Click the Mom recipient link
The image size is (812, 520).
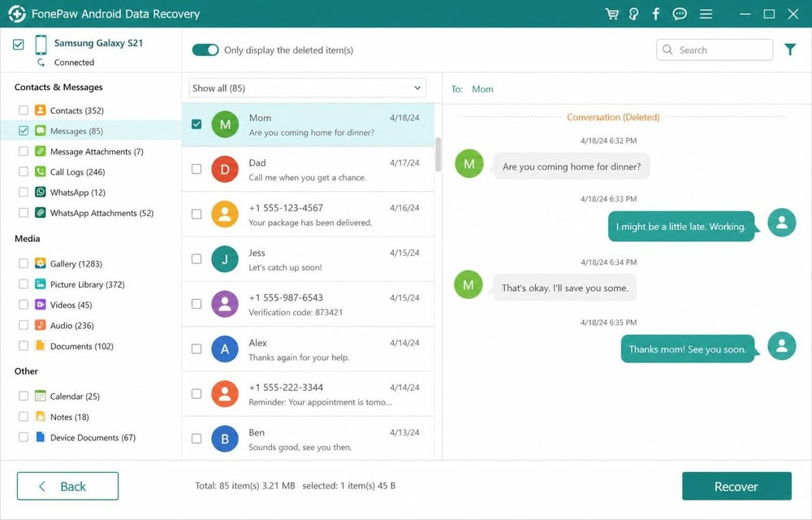[x=482, y=89]
